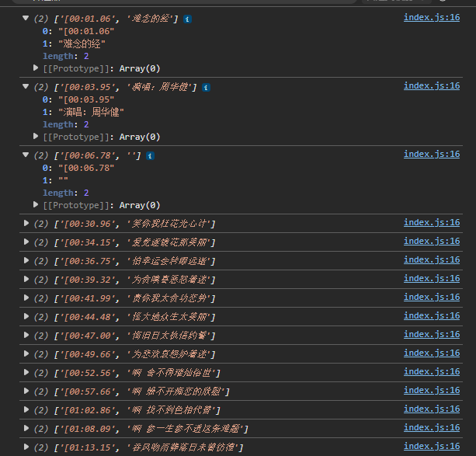This screenshot has height=456, width=476.
Task: Click the info icon beside the 00:03.95 array
Action: coord(206,88)
